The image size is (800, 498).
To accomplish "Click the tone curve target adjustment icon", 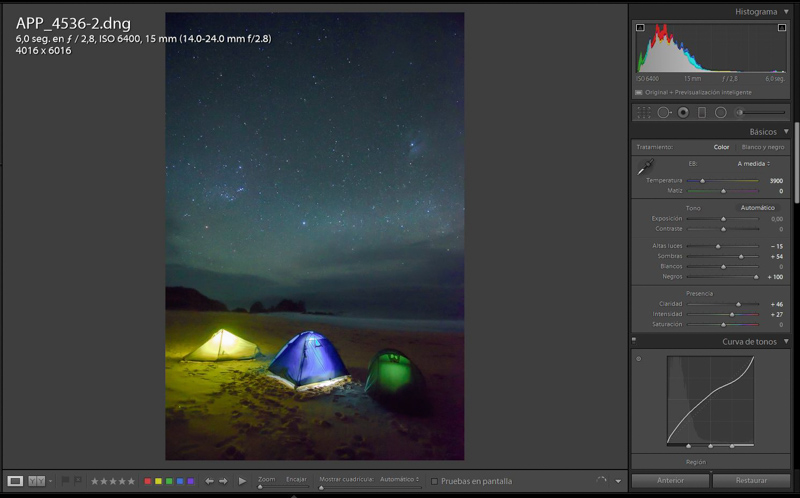I will tap(639, 358).
